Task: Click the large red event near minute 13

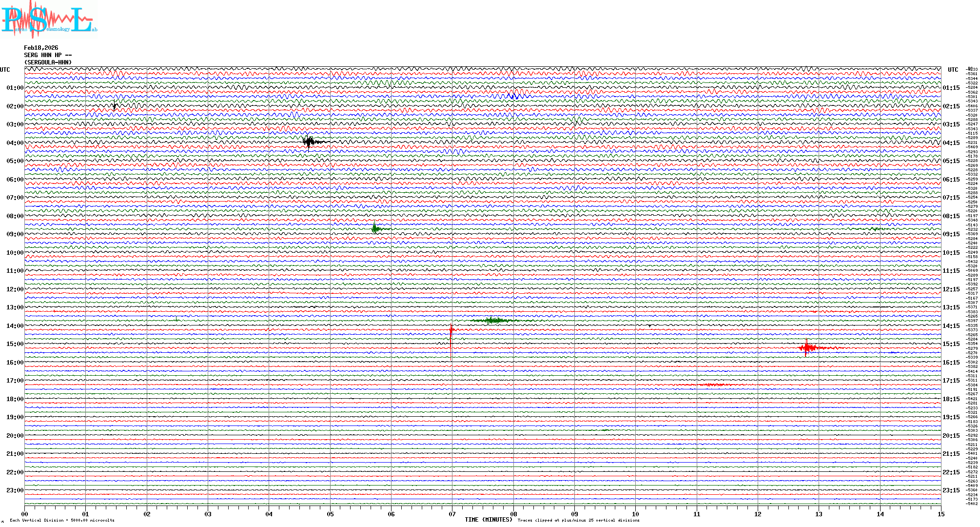Action: 807,348
